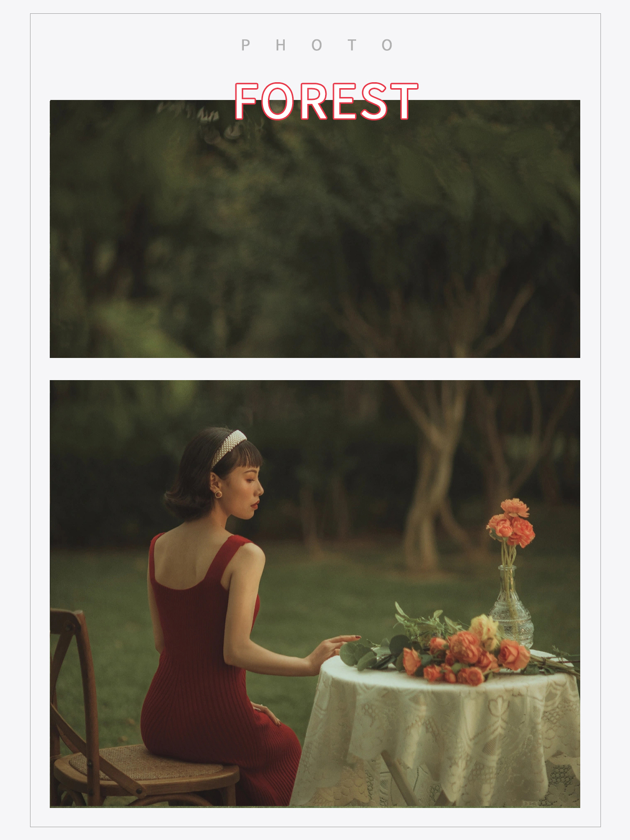This screenshot has height=840, width=630.
Task: Click the letter H in PHOTO
Action: point(281,45)
